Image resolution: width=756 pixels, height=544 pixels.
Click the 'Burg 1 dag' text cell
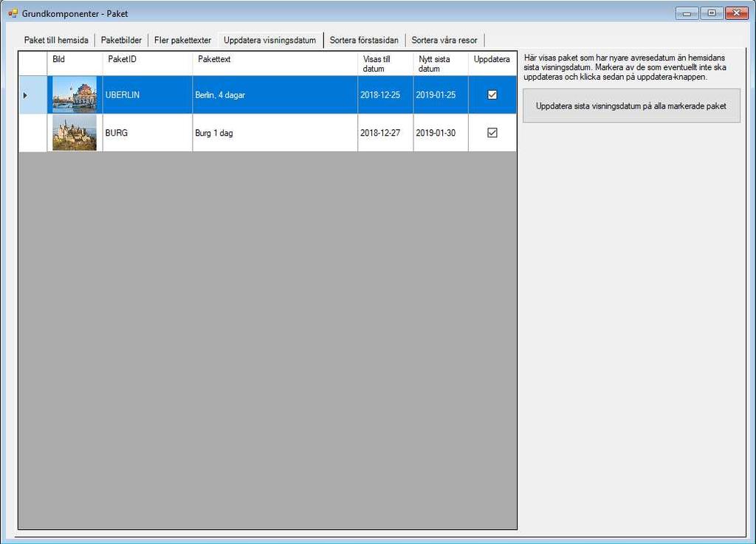click(x=275, y=133)
